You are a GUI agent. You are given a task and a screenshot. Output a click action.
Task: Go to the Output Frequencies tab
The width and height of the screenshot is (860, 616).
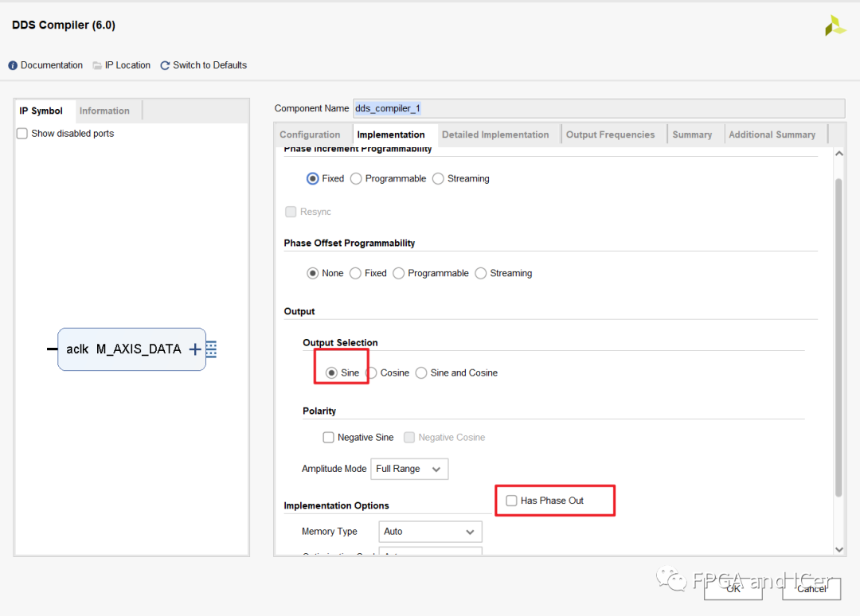(611, 135)
